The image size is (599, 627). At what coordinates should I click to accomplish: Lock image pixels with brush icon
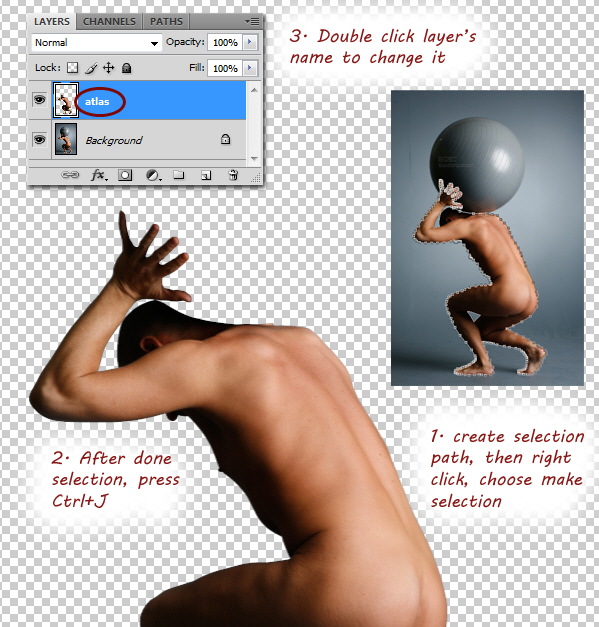(91, 68)
